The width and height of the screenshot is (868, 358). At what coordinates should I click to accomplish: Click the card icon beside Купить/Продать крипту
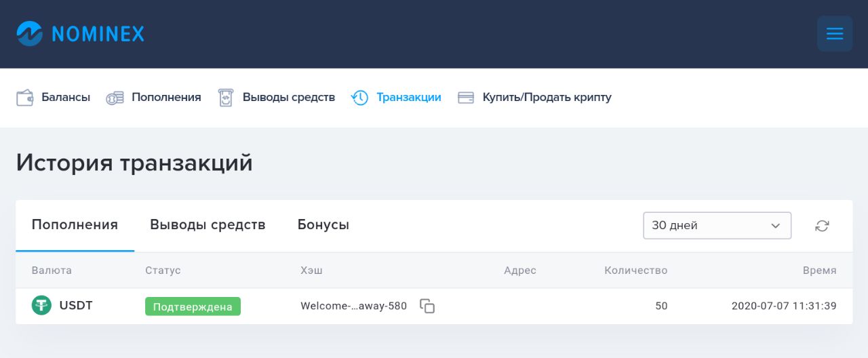(x=466, y=98)
